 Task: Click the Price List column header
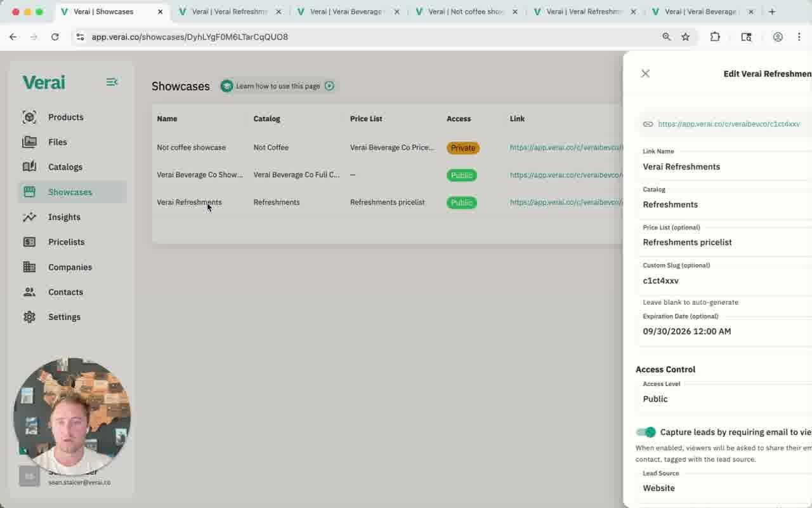pos(366,119)
